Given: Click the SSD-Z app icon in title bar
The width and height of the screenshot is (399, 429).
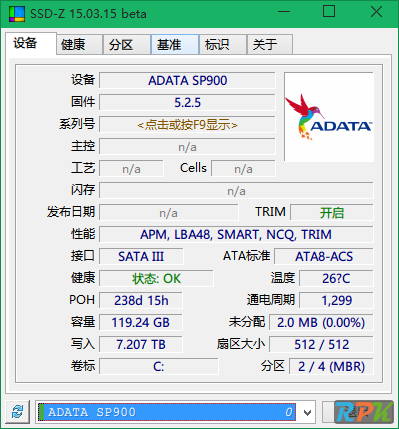Looking at the screenshot, I should (x=17, y=14).
